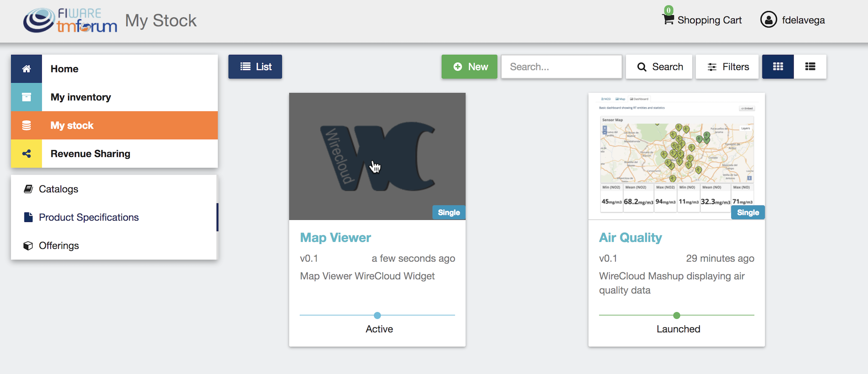
Task: Click the Air Quality lifecycle status dot
Action: click(x=677, y=315)
